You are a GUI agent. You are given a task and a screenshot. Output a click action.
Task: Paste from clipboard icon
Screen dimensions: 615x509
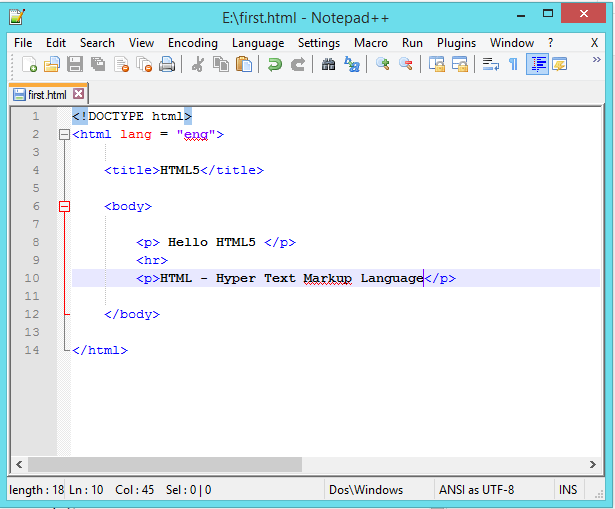coord(244,64)
